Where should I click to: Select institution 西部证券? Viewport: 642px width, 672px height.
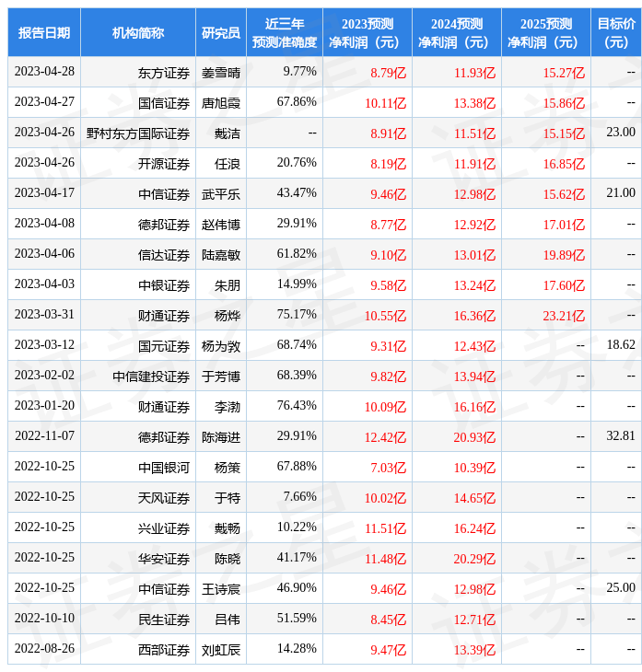[163, 651]
